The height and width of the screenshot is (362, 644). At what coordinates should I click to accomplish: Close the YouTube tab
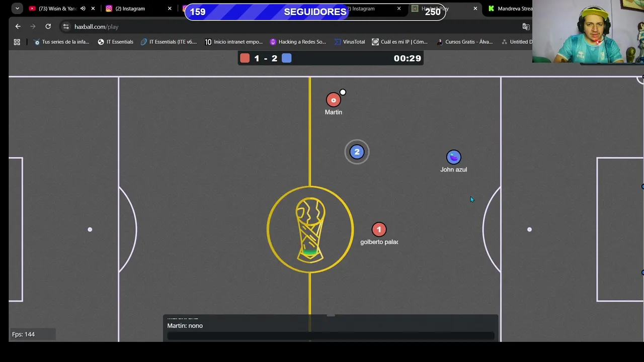click(93, 9)
